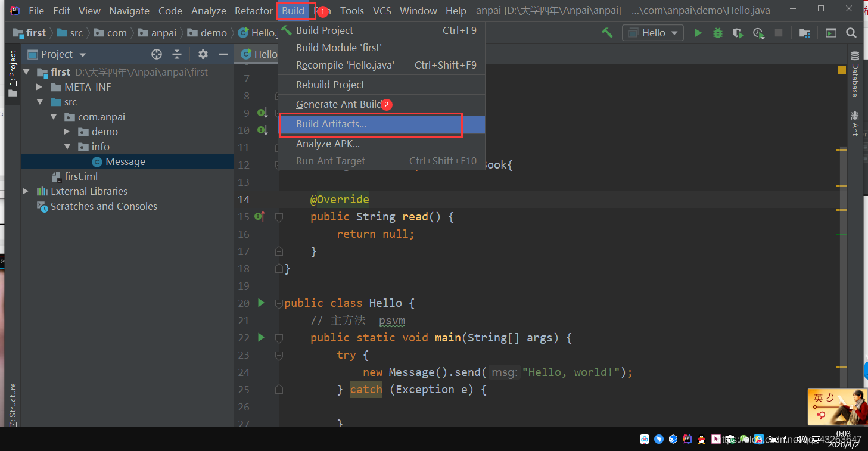Click the green hammer Build Project toolbar icon
The height and width of the screenshot is (451, 868).
(x=607, y=33)
